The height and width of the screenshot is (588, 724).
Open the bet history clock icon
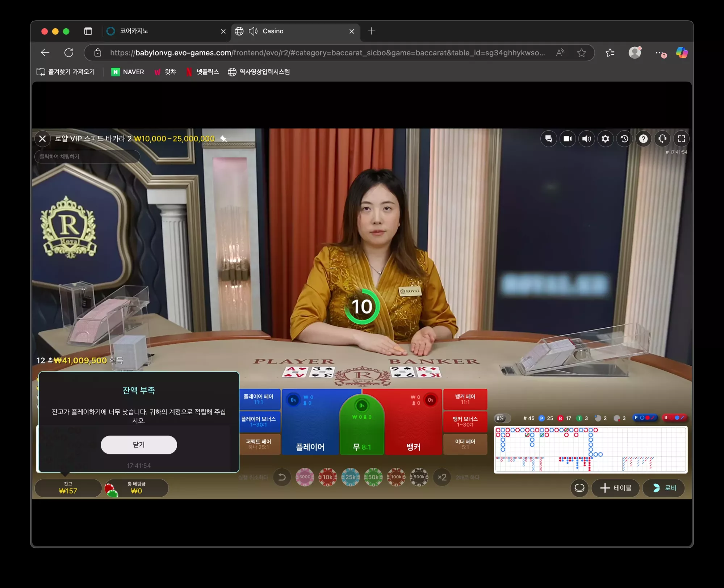click(x=624, y=139)
